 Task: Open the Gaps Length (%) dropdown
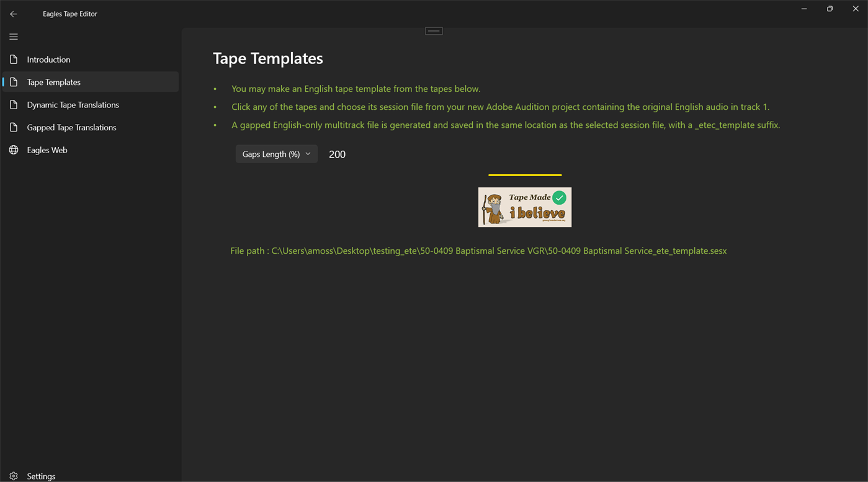click(x=276, y=153)
